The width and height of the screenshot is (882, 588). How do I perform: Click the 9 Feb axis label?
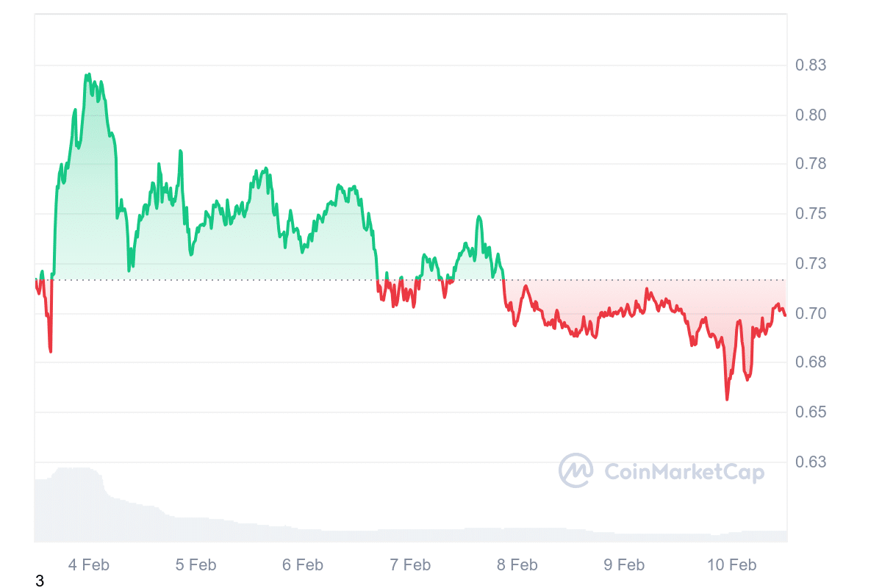point(624,564)
